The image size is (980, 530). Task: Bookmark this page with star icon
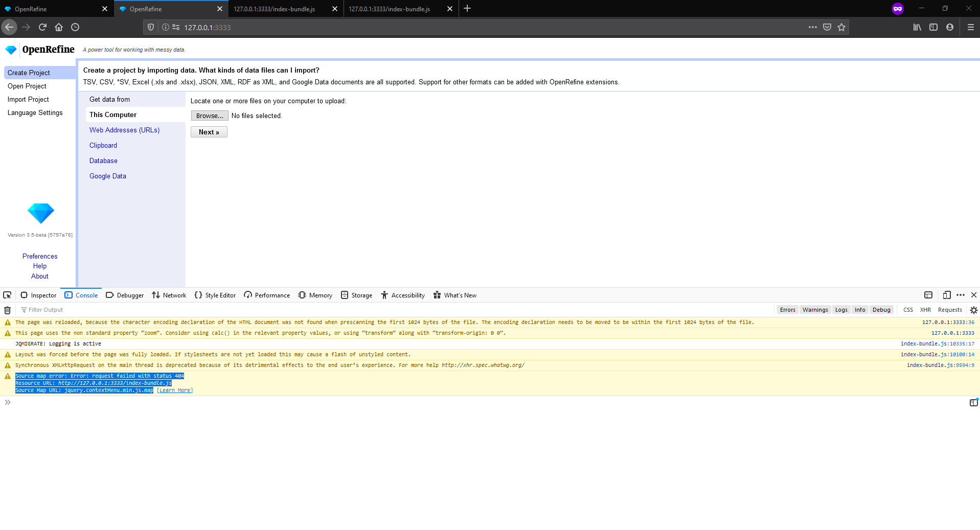pyautogui.click(x=841, y=27)
